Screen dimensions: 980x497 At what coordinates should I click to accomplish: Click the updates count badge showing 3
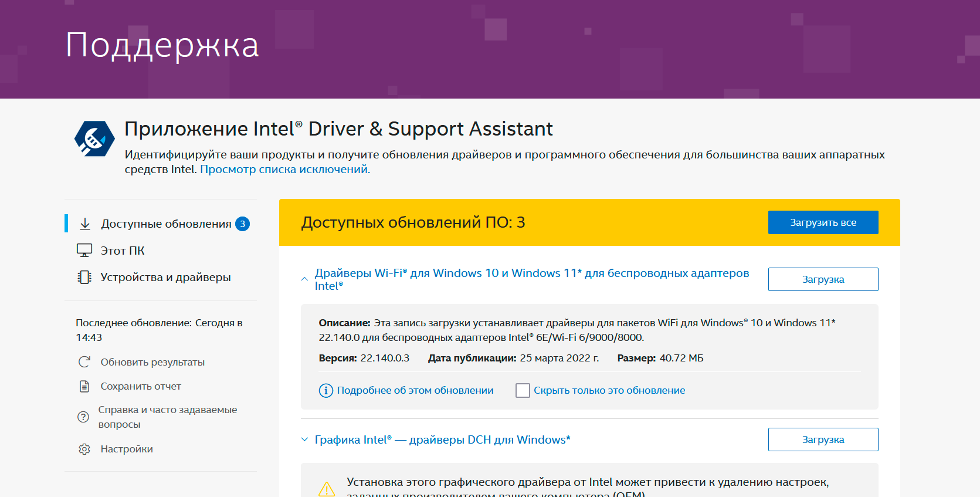[x=242, y=224]
